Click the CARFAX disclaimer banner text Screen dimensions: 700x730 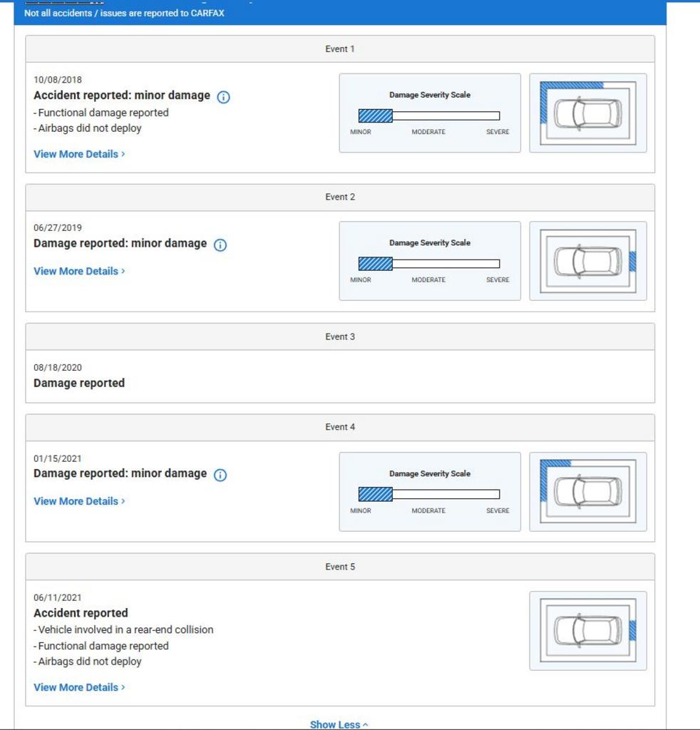tap(124, 13)
